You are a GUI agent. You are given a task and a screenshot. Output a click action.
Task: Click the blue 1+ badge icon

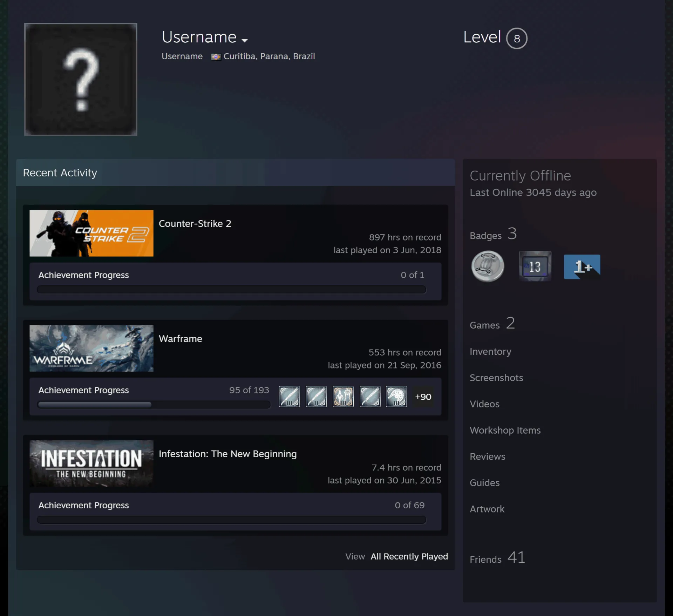(582, 267)
